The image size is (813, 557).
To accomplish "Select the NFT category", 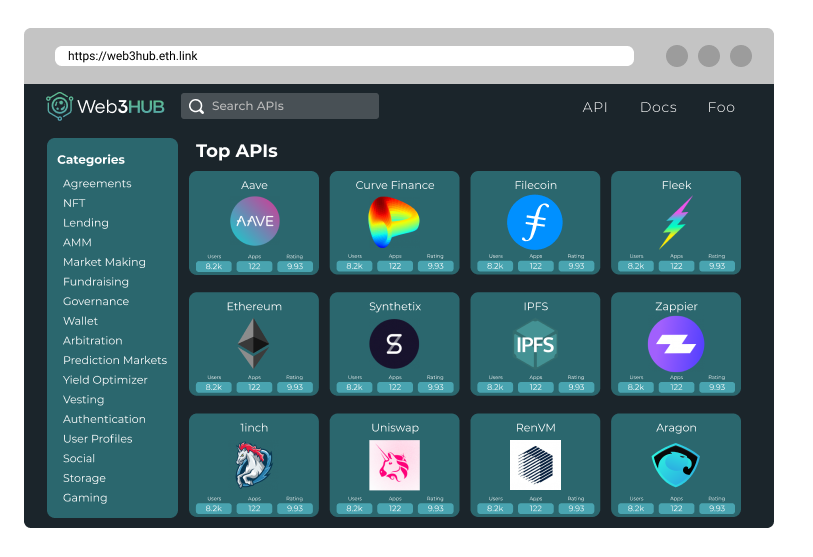I will coord(74,203).
